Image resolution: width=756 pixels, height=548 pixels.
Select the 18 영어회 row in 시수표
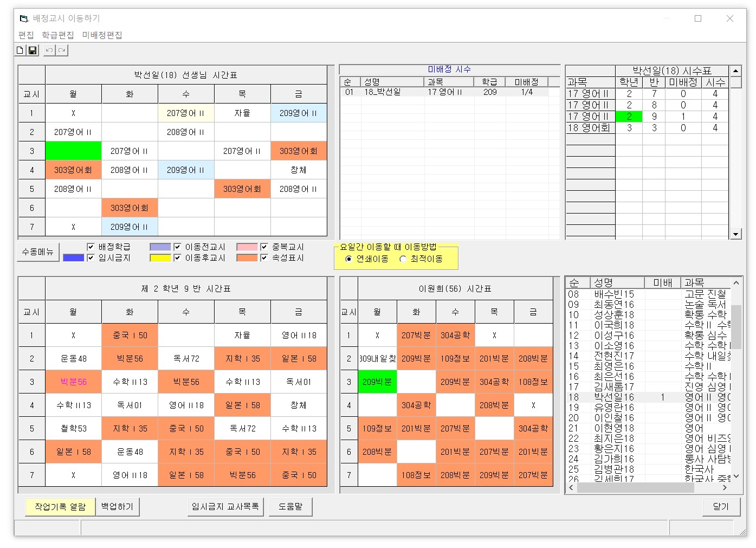pos(647,128)
